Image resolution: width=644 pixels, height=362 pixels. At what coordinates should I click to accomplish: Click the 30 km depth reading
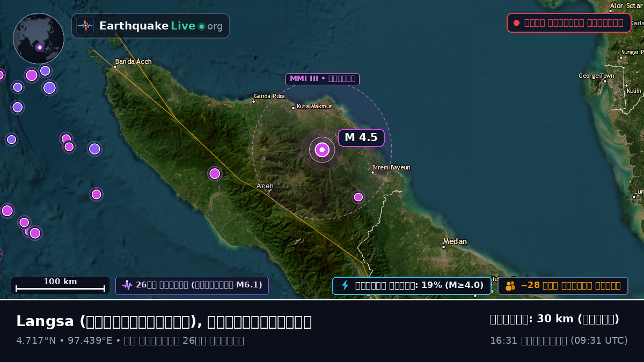tap(554, 319)
